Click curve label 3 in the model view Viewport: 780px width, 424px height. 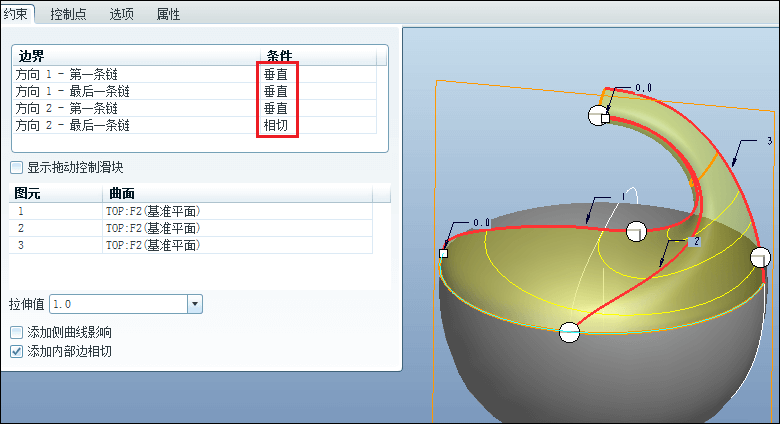click(769, 141)
